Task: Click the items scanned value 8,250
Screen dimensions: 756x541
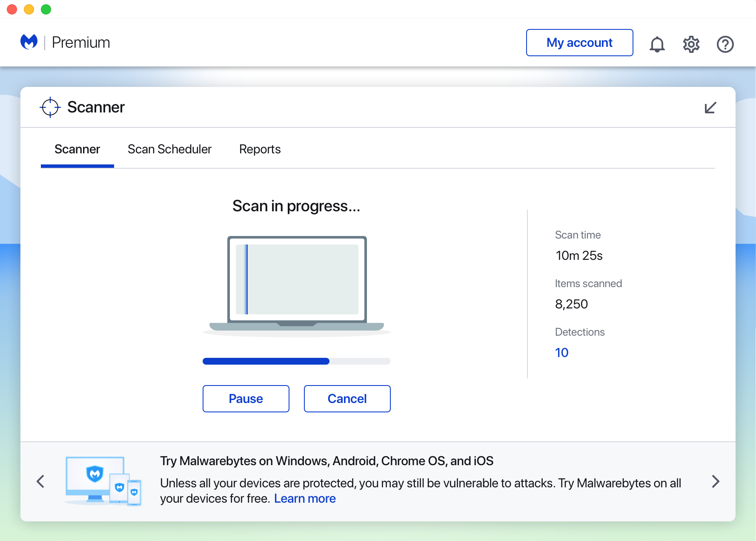Action: (x=571, y=304)
